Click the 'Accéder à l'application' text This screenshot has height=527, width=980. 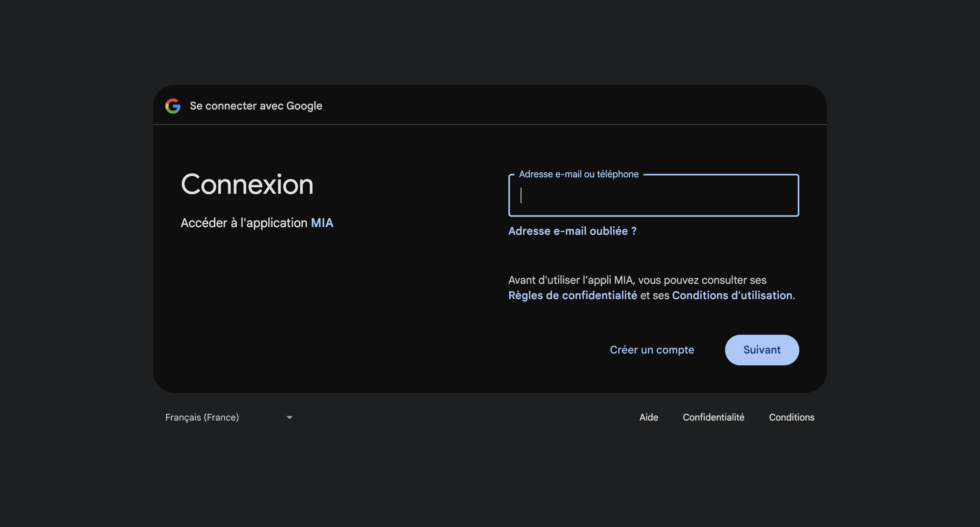coord(244,223)
